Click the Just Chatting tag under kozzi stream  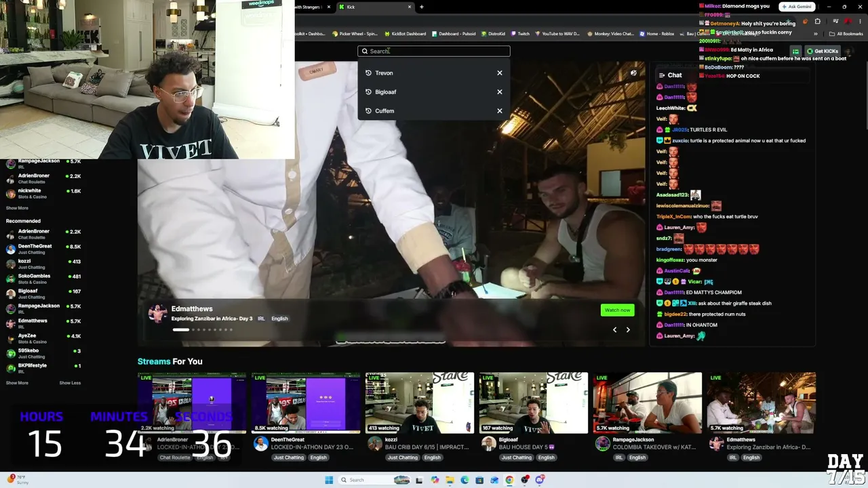(403, 457)
